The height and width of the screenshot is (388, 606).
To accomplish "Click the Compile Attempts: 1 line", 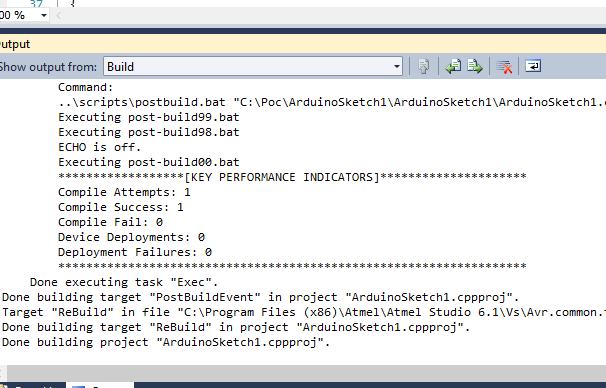I will 124,192.
